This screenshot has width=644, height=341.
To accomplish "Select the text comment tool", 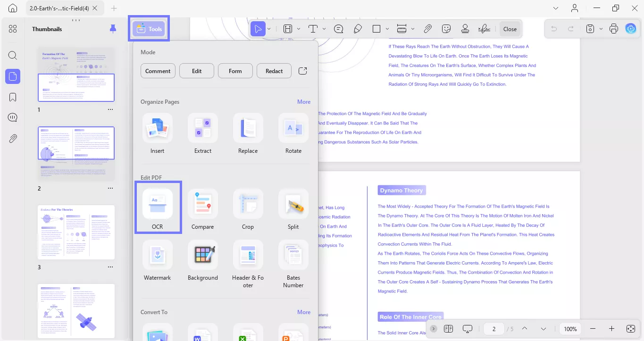I will point(313,29).
